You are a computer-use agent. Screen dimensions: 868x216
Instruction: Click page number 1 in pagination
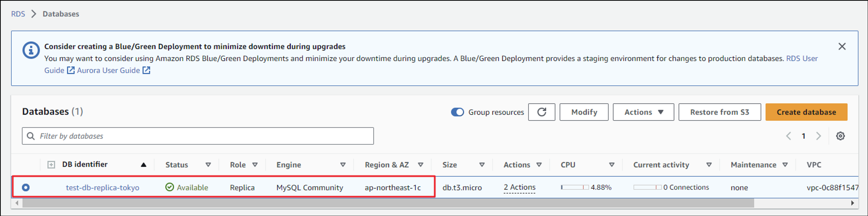[x=803, y=136]
